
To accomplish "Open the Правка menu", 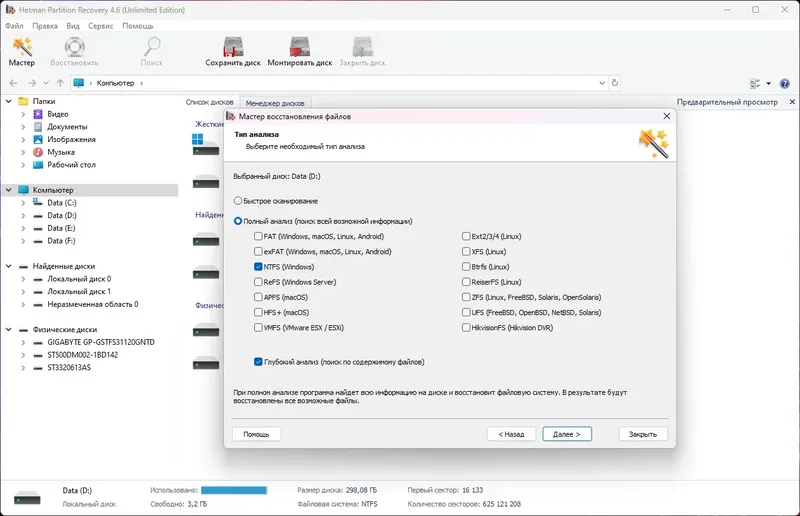I will click(45, 26).
